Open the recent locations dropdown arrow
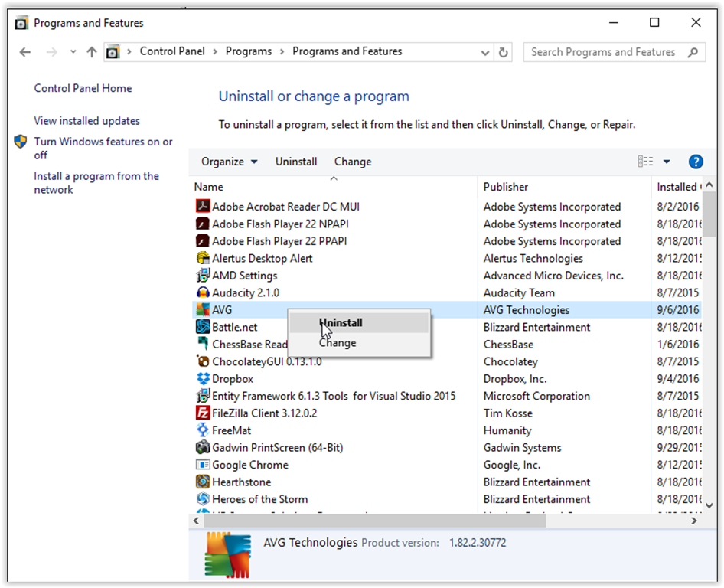Viewport: 724px width, 588px height. point(73,52)
